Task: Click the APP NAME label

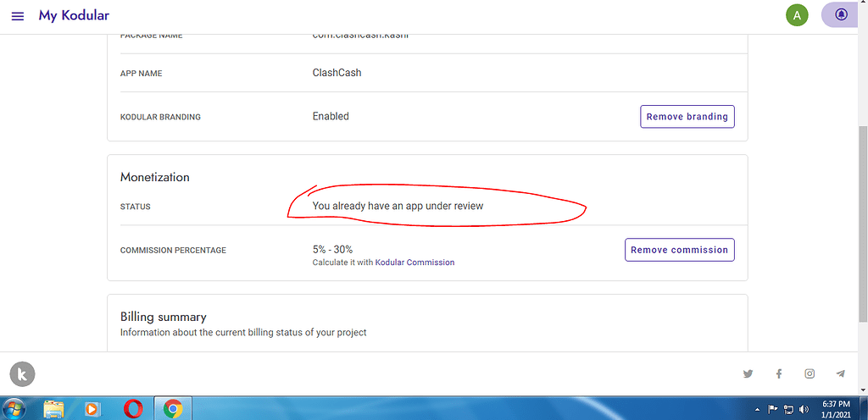Action: click(142, 74)
